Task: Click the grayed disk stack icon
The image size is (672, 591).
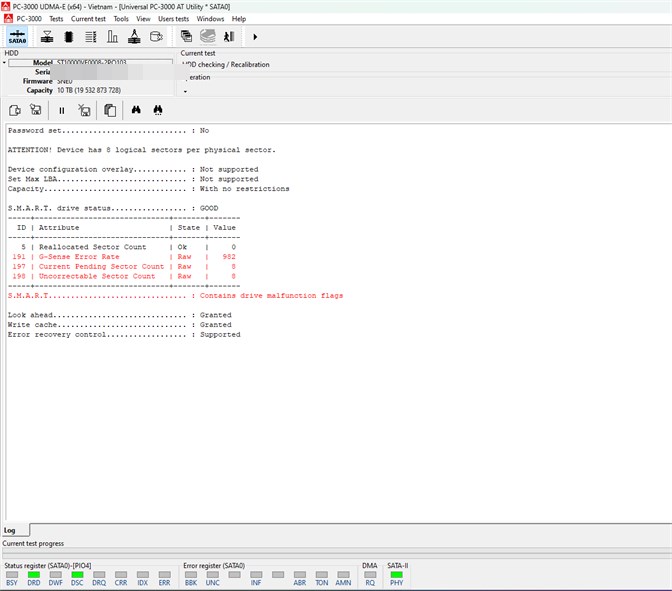Action: (x=208, y=36)
